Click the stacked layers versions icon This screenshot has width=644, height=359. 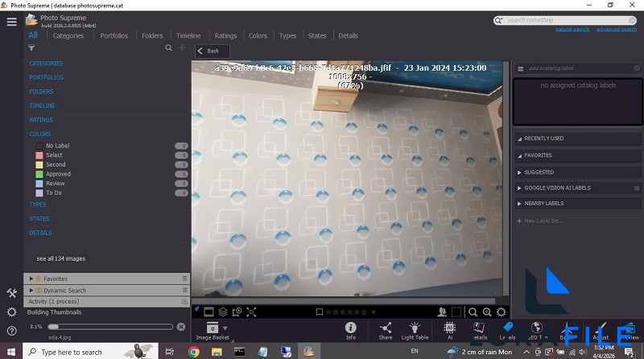(223, 312)
